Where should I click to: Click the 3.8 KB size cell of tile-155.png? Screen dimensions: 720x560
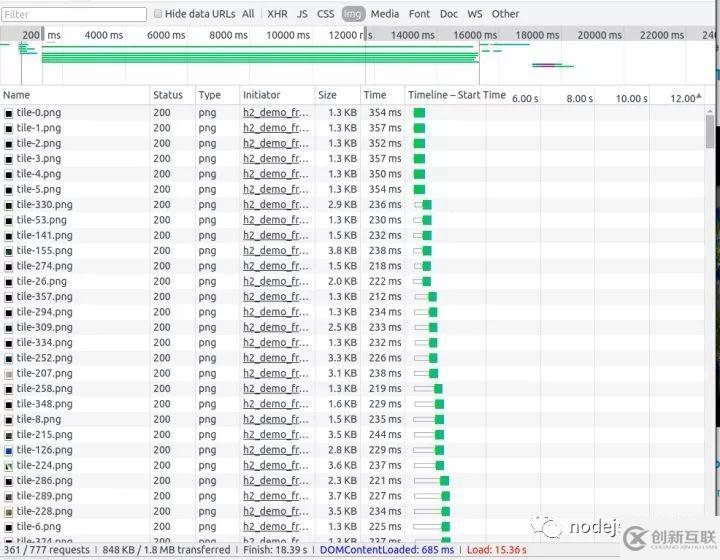pyautogui.click(x=343, y=251)
